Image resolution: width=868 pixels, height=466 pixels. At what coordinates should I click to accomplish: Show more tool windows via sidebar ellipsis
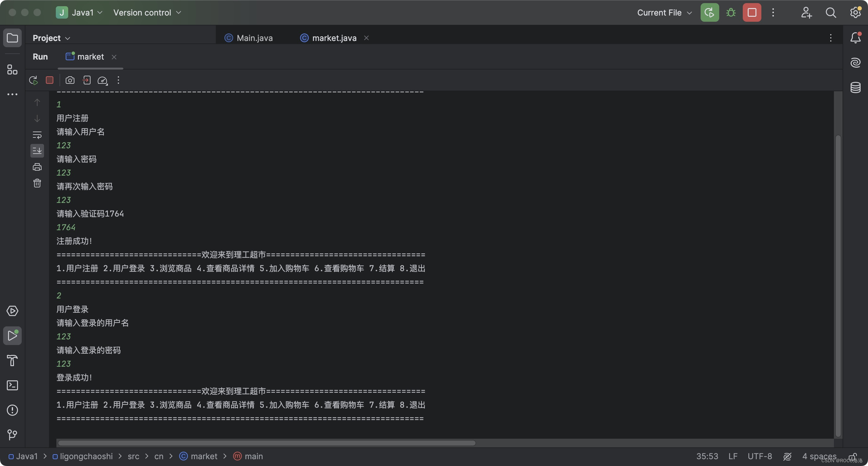click(12, 94)
